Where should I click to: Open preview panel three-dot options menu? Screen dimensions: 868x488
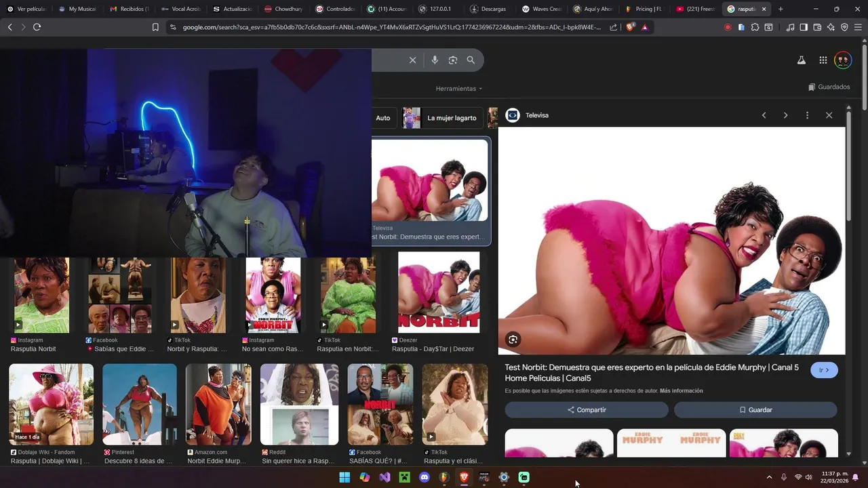tap(807, 115)
